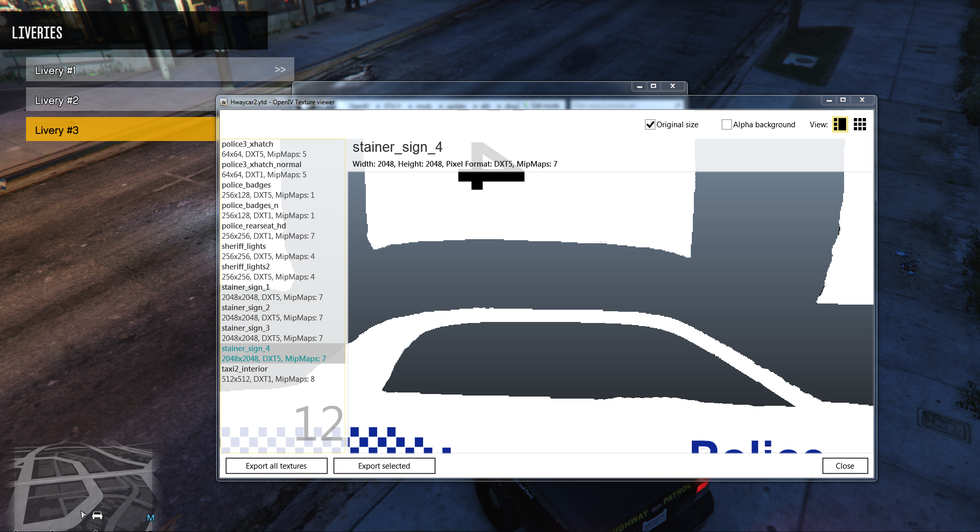Toggle the Alpha background checkbox
The image size is (980, 532).
[x=726, y=125]
